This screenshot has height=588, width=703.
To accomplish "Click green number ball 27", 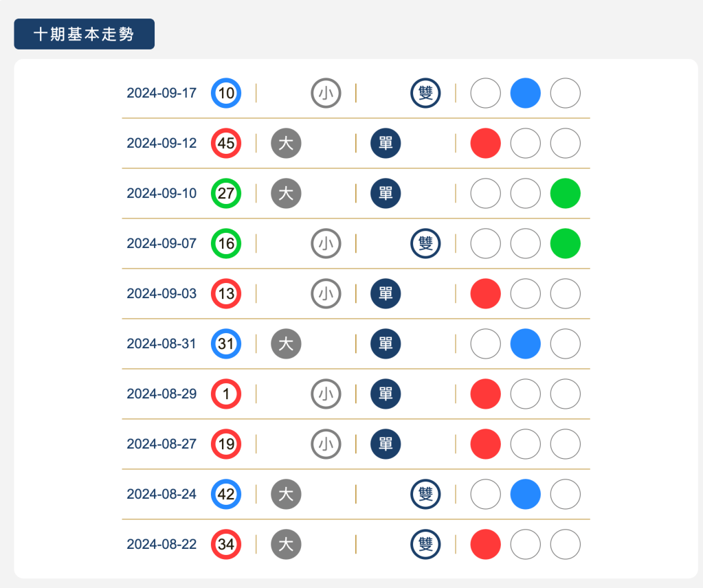I will 226,194.
